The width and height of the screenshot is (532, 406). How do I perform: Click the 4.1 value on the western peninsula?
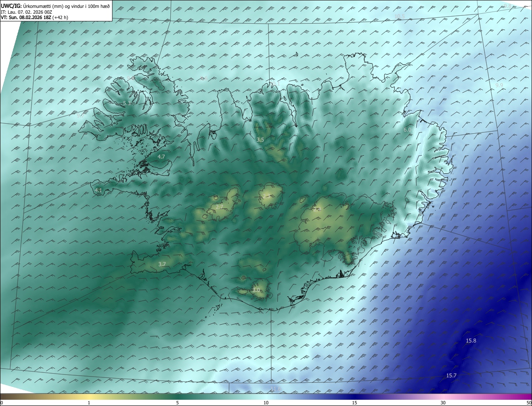[x=99, y=190]
